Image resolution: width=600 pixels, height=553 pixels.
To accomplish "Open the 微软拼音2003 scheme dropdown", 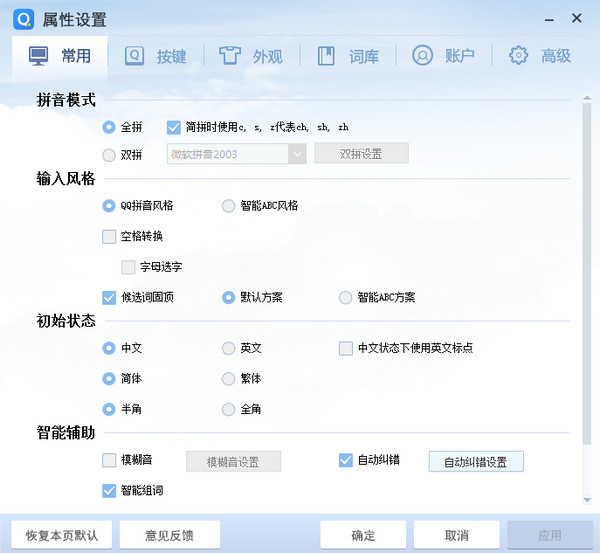I will click(x=297, y=154).
